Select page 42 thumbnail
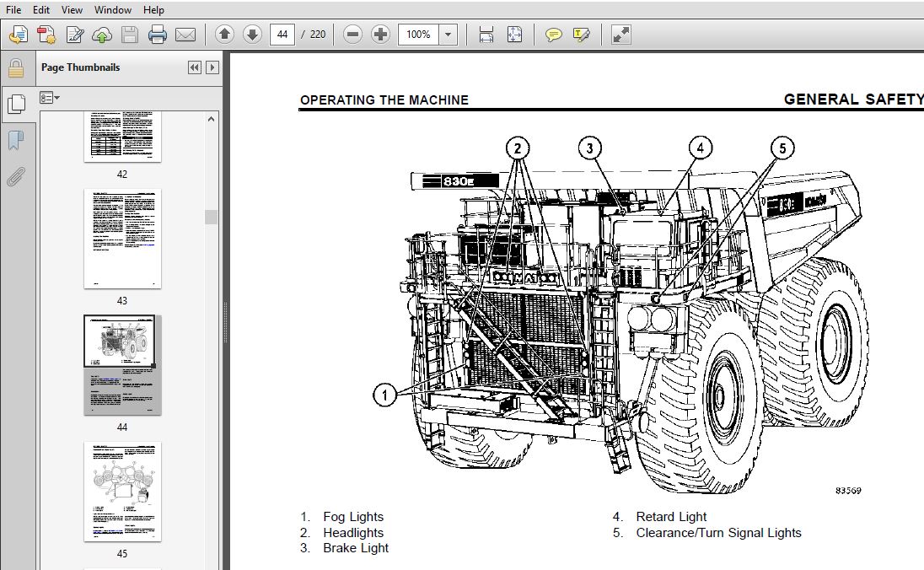Image resolution: width=924 pixels, height=570 pixels. [x=122, y=136]
